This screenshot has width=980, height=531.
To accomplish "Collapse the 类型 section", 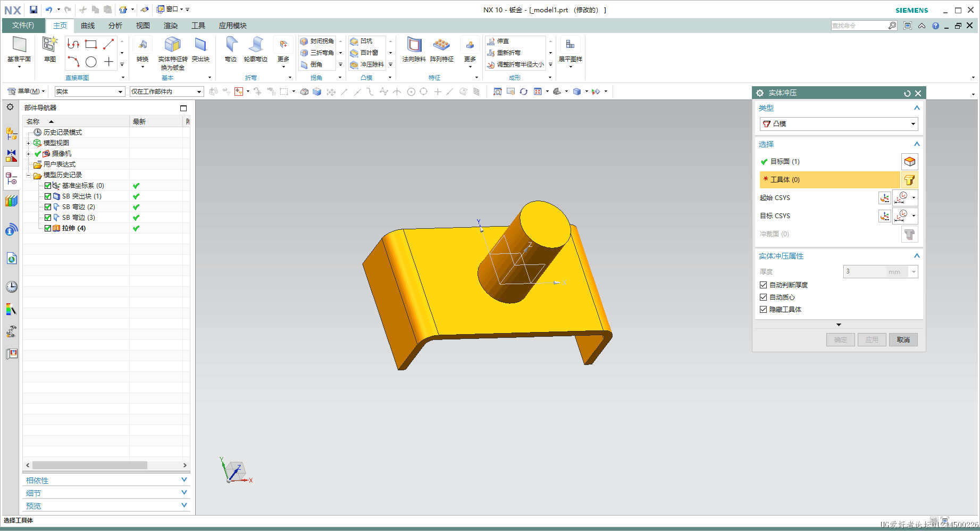I will coord(917,108).
